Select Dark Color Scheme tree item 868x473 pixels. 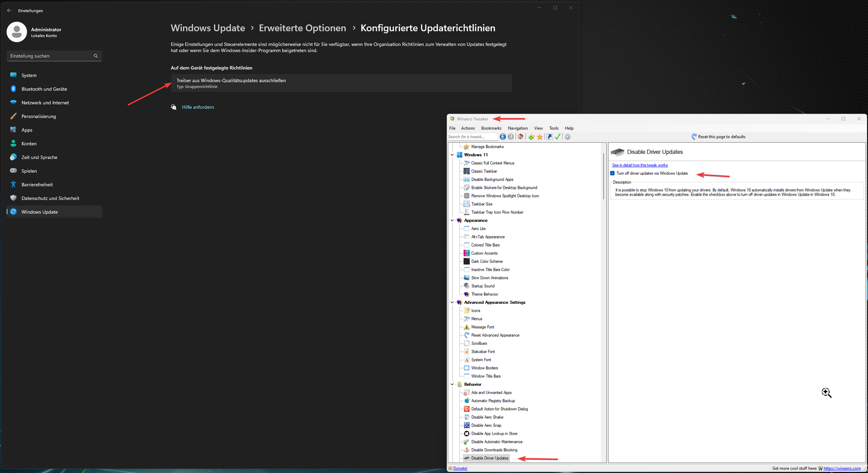click(486, 261)
